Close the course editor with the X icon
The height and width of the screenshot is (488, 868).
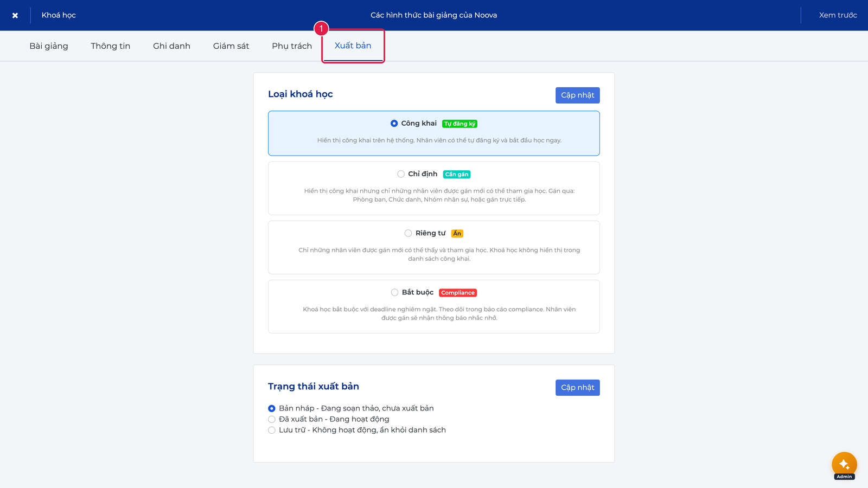[x=15, y=15]
